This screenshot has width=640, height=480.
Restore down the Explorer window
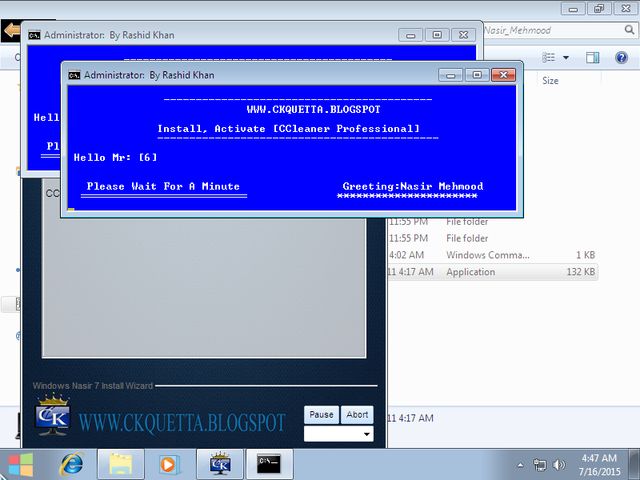(599, 8)
